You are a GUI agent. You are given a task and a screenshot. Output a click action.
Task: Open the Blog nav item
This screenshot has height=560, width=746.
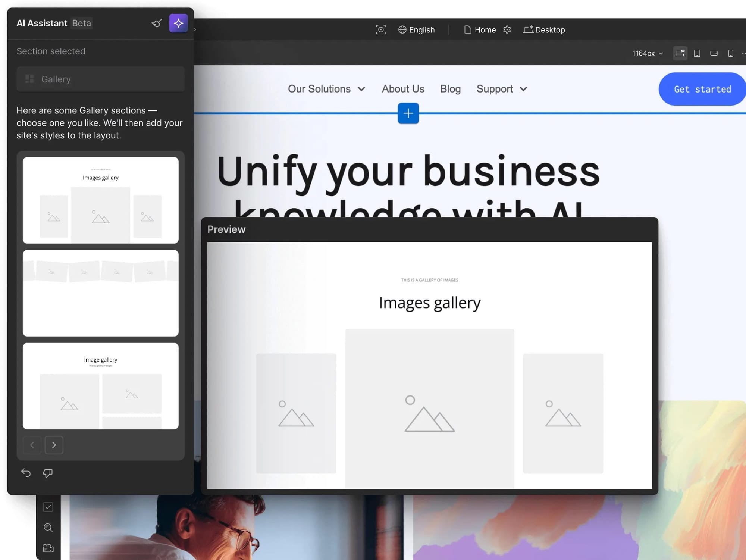point(450,89)
